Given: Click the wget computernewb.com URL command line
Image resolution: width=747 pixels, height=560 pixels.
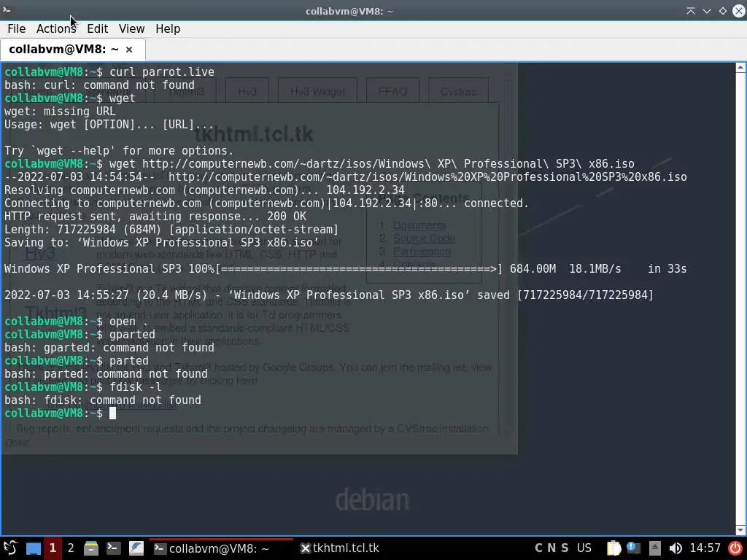Looking at the screenshot, I should click(x=320, y=164).
